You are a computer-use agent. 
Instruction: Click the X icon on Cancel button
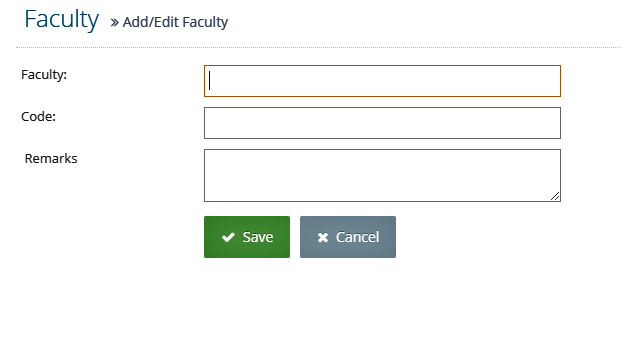pyautogui.click(x=323, y=237)
